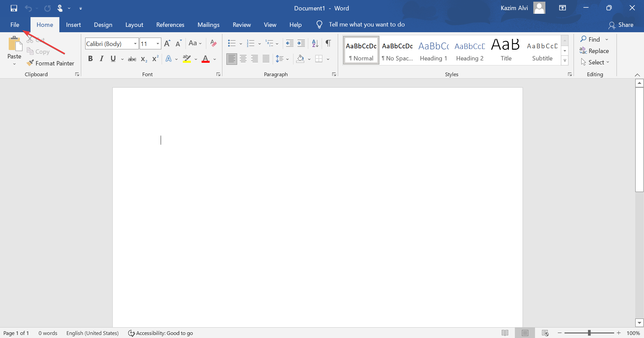
Task: Expand the line spacing options
Action: point(288,59)
